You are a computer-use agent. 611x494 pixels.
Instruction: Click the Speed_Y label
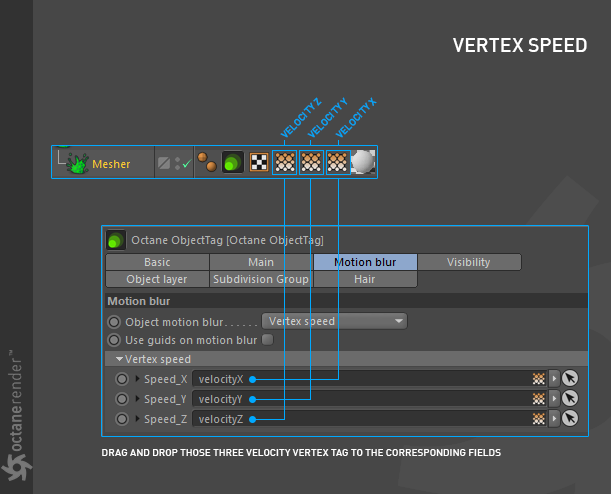[166, 399]
